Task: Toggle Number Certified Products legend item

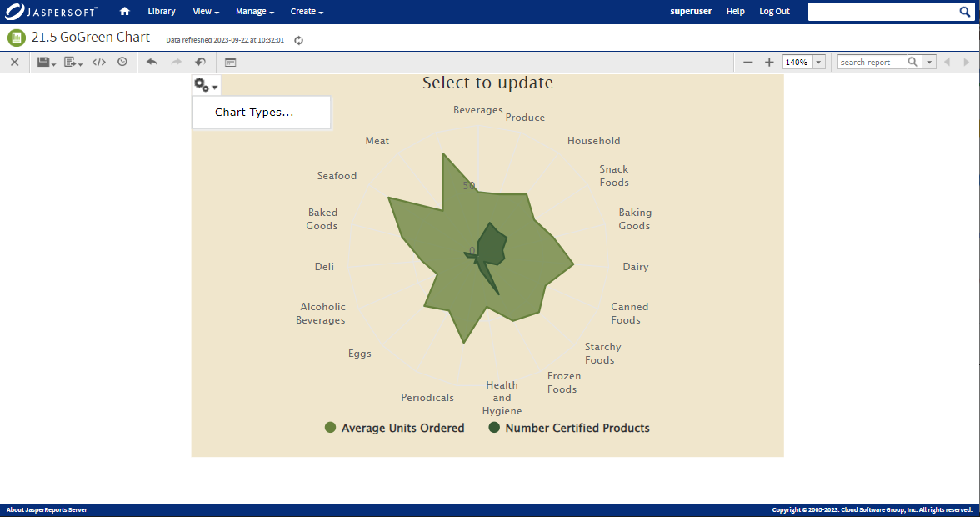Action: click(x=568, y=428)
